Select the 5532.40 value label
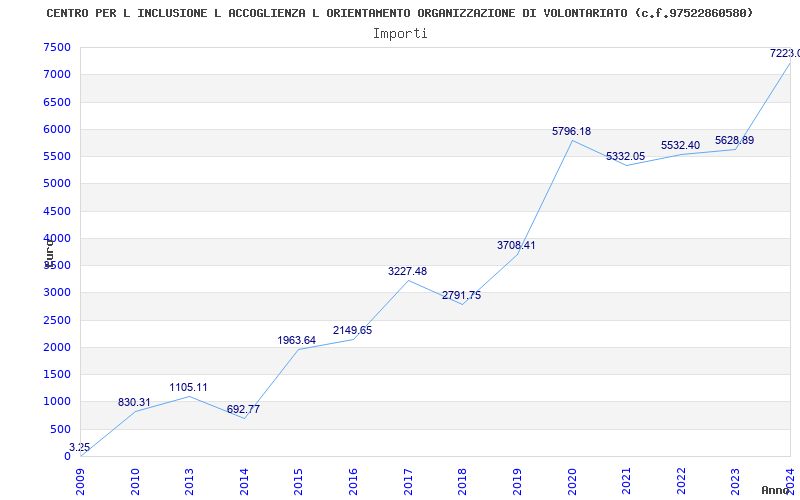Screen dimensions: 800x500 681,145
